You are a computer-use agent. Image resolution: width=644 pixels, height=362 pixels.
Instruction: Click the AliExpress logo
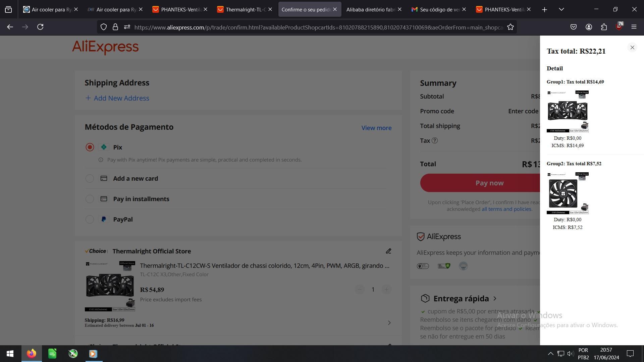pos(105,47)
